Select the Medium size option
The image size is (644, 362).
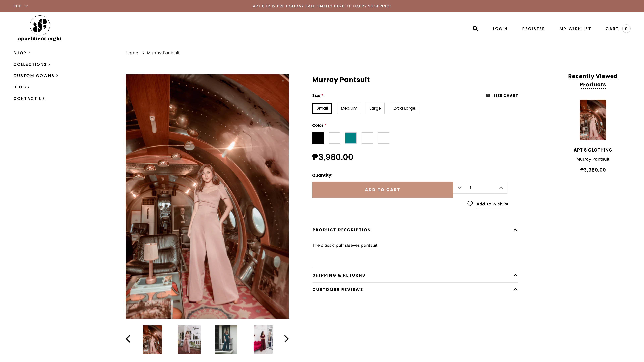[x=349, y=108]
